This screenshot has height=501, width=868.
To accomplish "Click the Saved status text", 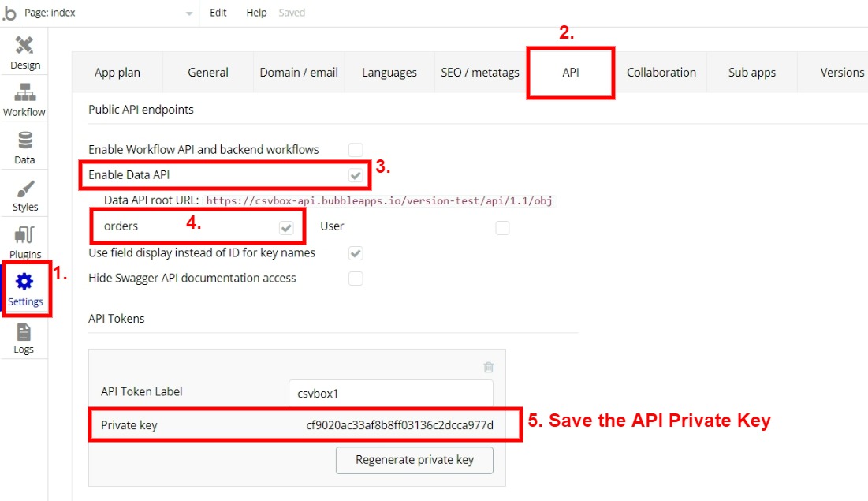I will point(292,12).
